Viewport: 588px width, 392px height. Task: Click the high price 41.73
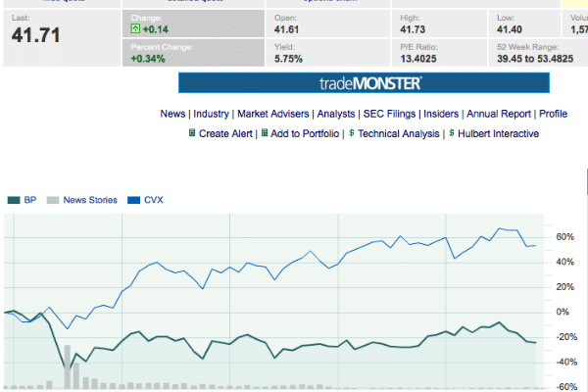point(413,29)
